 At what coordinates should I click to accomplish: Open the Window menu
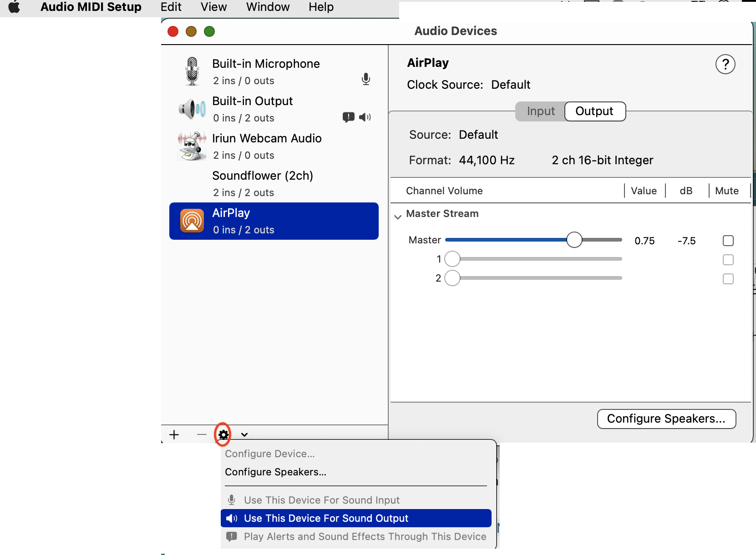[x=268, y=7]
